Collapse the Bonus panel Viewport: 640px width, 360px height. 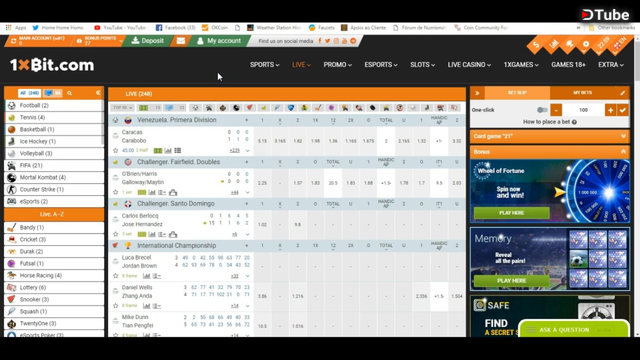pyautogui.click(x=623, y=151)
